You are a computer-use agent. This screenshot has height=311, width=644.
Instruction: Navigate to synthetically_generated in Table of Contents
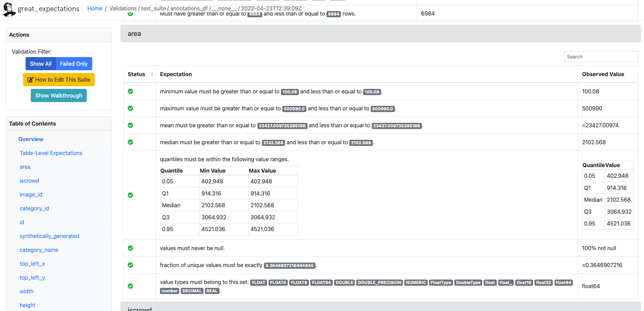click(x=49, y=236)
